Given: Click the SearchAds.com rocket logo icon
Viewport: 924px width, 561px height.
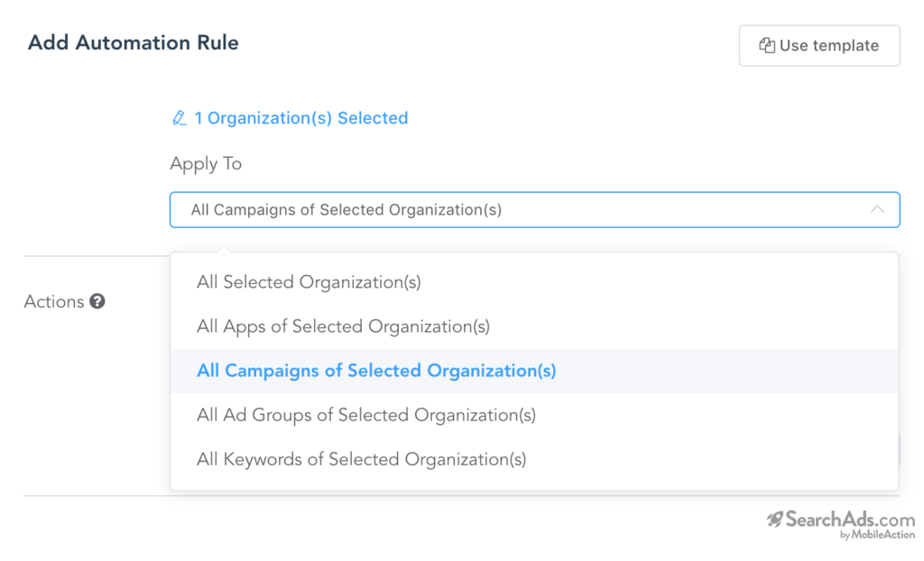Looking at the screenshot, I should 774,519.
